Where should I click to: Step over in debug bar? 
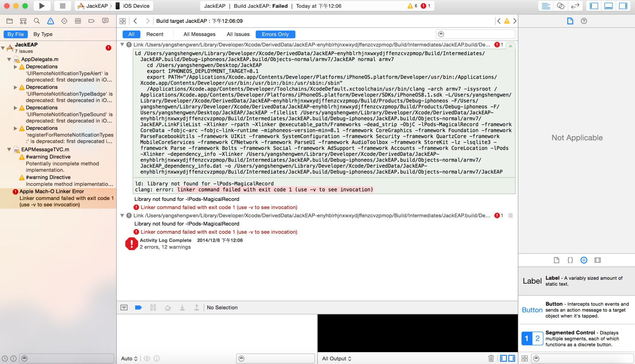coord(168,307)
